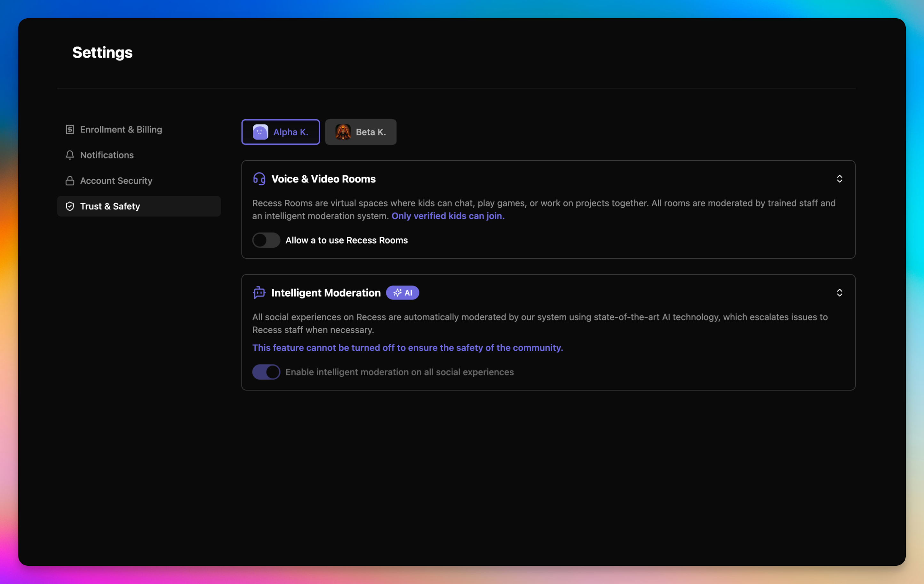Toggle Allow a to use Recess Rooms

pyautogui.click(x=266, y=240)
